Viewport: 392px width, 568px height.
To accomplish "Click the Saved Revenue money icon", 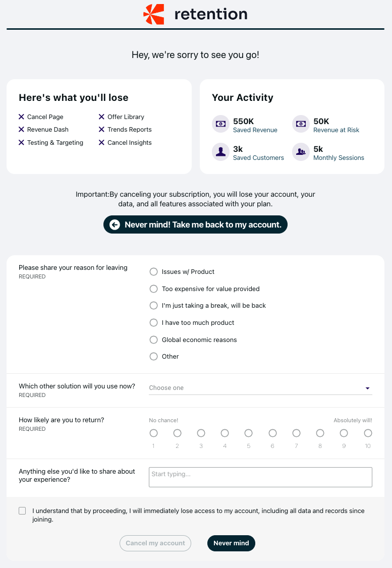I will pos(220,124).
